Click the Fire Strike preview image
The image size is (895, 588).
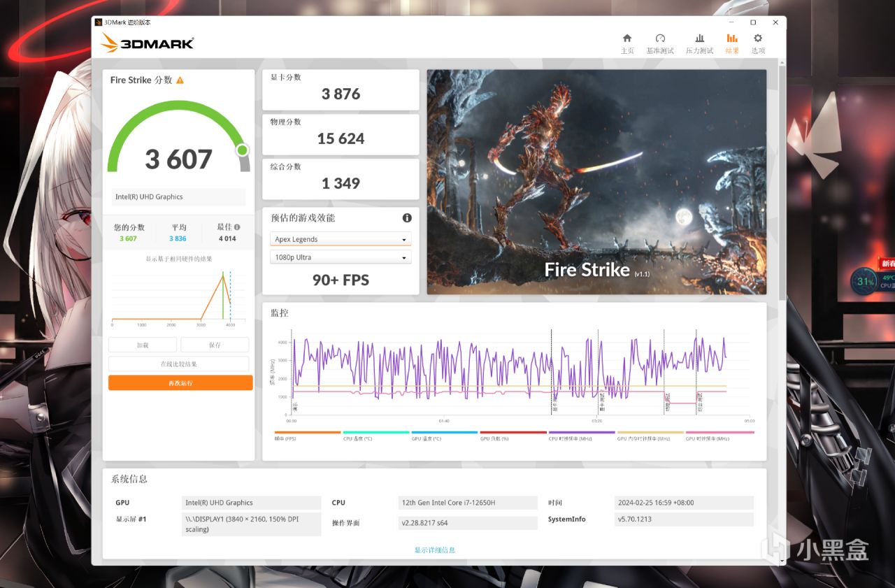click(596, 182)
